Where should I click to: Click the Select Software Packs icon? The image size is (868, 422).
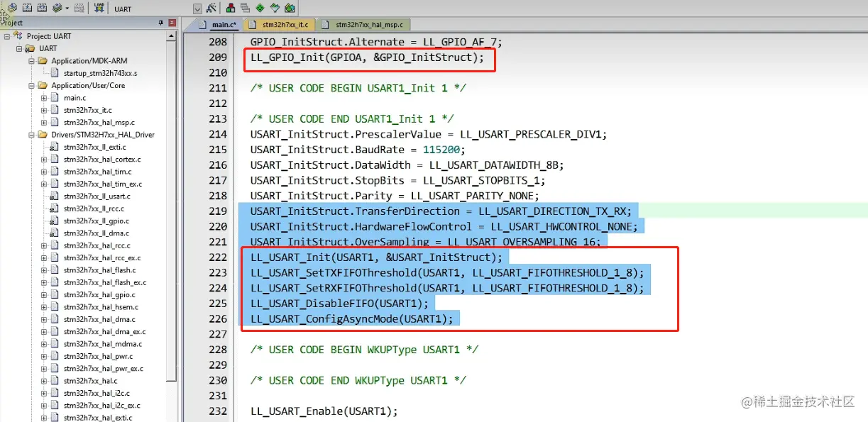point(275,9)
